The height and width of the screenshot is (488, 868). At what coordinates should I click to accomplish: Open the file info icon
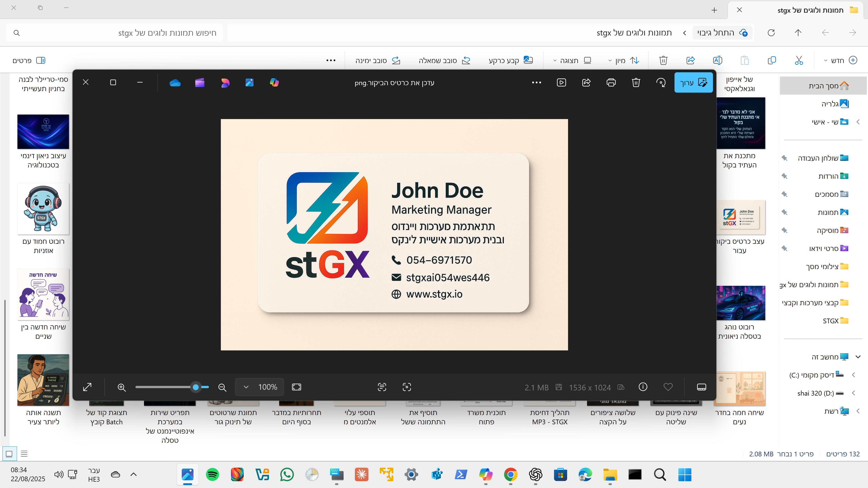[x=643, y=387]
